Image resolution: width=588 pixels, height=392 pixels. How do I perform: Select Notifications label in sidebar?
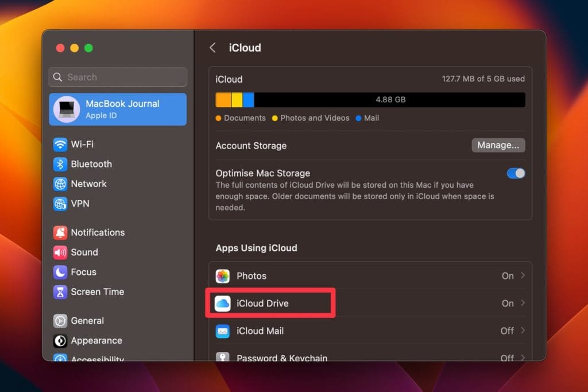[x=98, y=232]
